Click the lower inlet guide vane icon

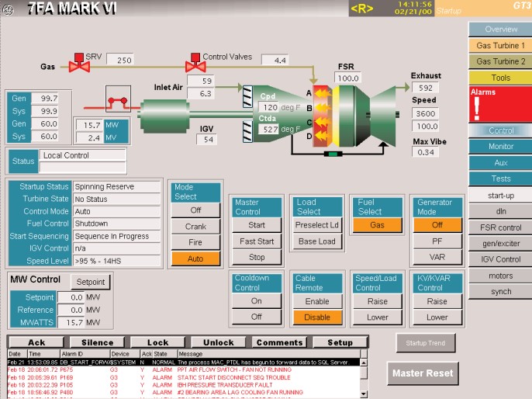coord(247,132)
